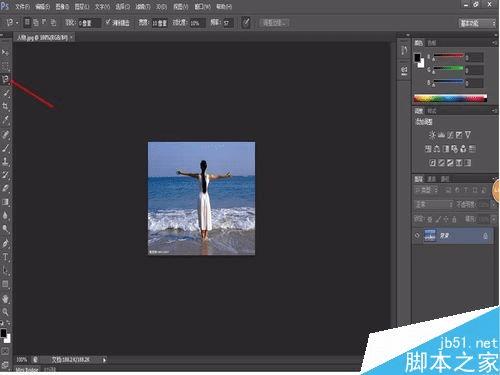Edit the feather value field

(89, 23)
